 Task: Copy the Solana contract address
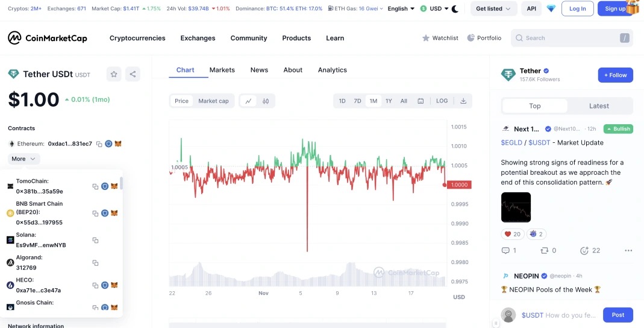pyautogui.click(x=95, y=240)
